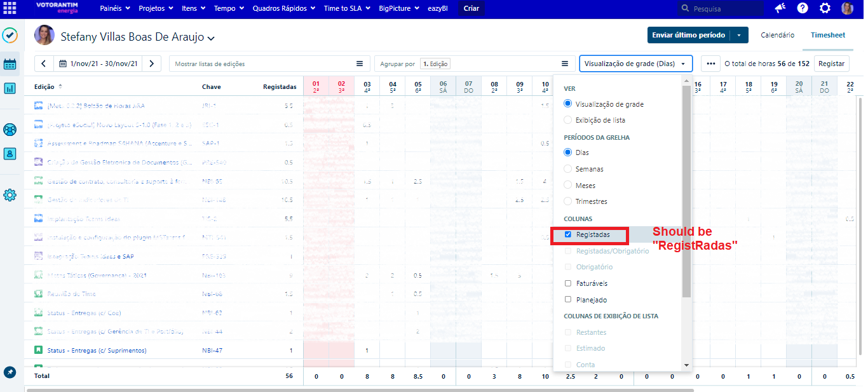Select the Semanas period radio button
The width and height of the screenshot is (868, 392).
point(568,169)
